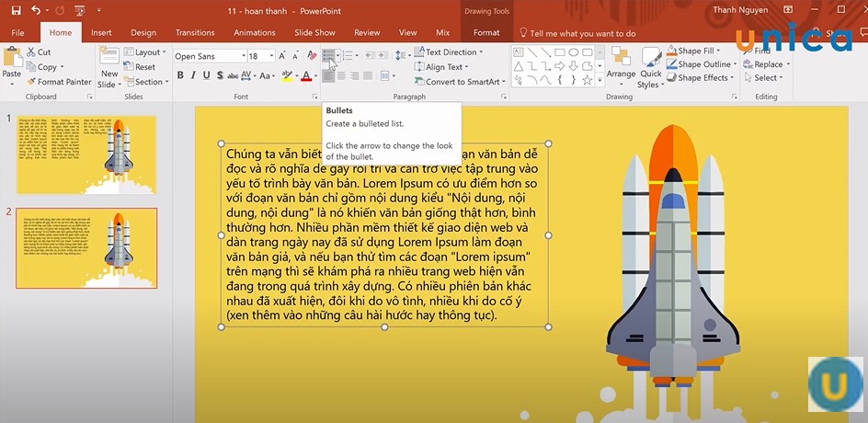
Task: Open the font size 18 dropdown
Action: coord(271,56)
